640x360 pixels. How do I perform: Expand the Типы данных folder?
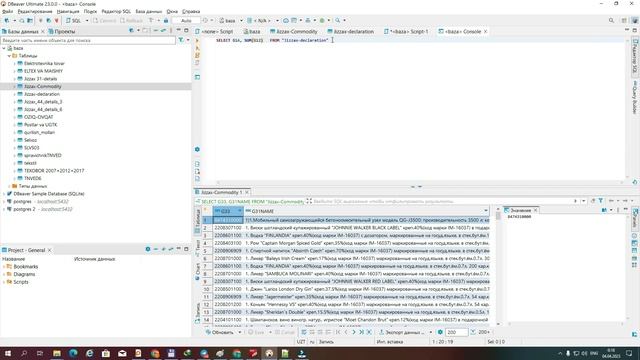[x=9, y=186]
